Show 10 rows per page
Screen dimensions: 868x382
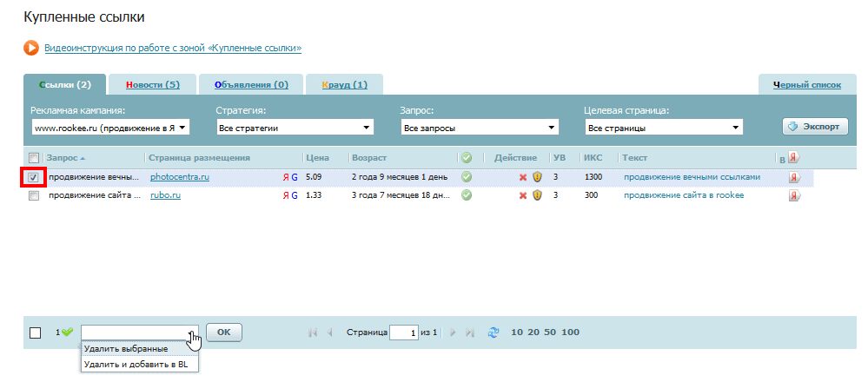[516, 333]
